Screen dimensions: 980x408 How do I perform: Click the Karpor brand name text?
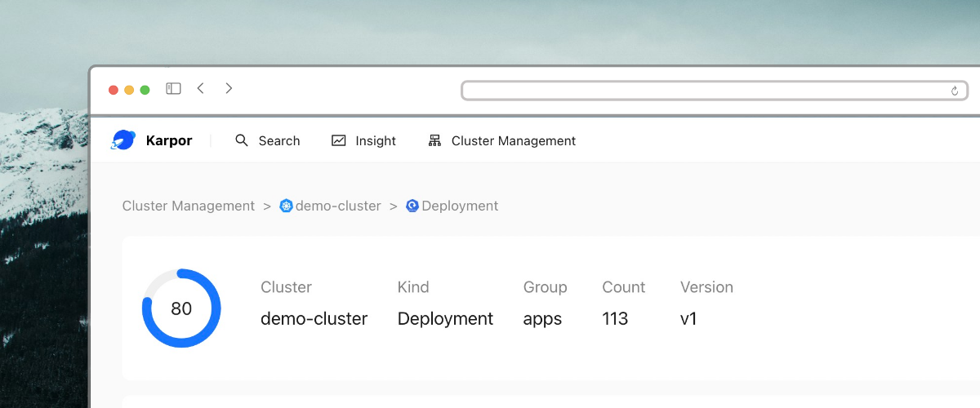[169, 140]
